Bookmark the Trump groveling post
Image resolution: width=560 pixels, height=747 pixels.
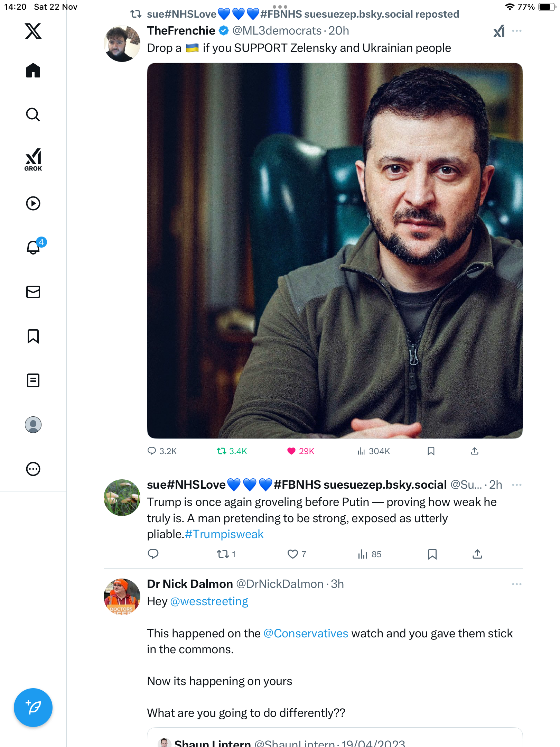[432, 554]
